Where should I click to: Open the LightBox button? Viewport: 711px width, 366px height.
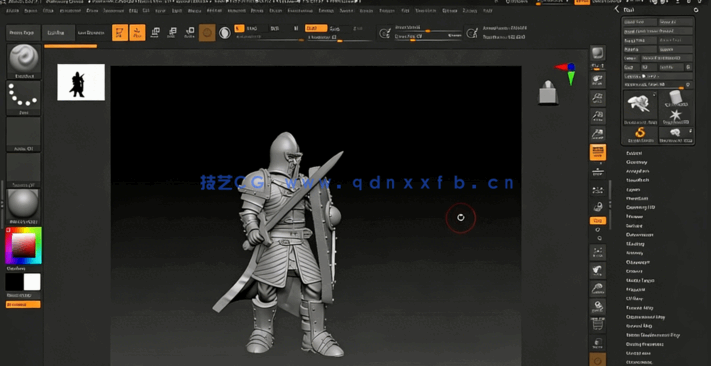click(58, 33)
